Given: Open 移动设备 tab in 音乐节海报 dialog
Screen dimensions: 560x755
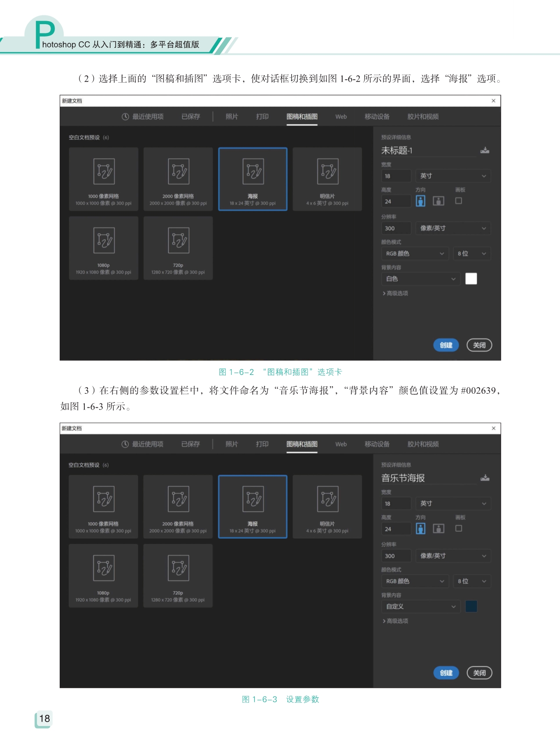Looking at the screenshot, I should [x=377, y=444].
